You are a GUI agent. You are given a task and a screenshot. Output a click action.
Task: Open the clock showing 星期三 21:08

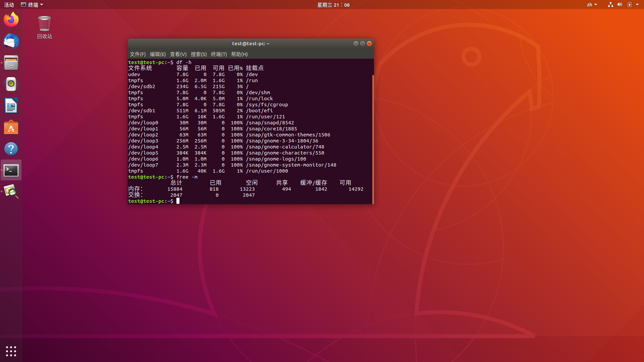[x=333, y=5]
